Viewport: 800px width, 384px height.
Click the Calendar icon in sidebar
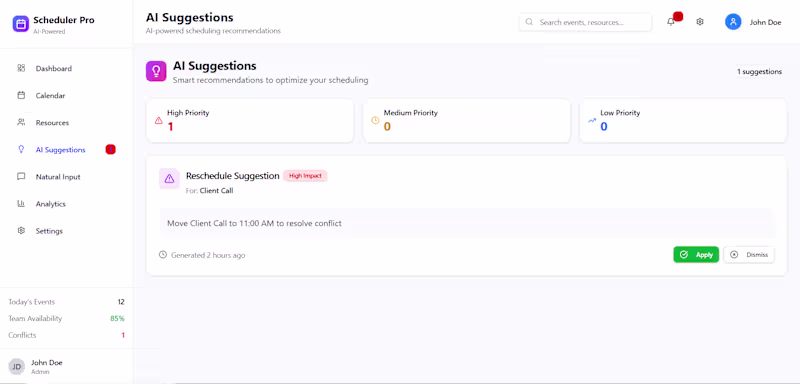pyautogui.click(x=21, y=95)
